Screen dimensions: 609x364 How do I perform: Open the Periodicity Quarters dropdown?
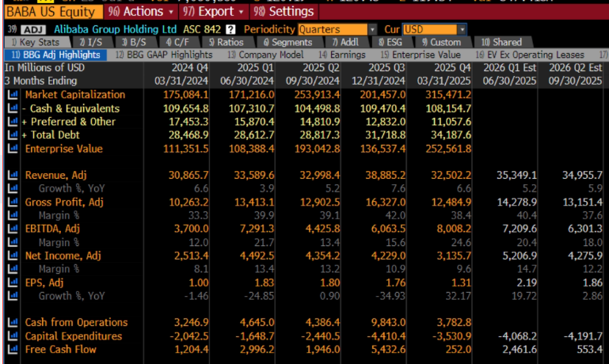pos(332,29)
